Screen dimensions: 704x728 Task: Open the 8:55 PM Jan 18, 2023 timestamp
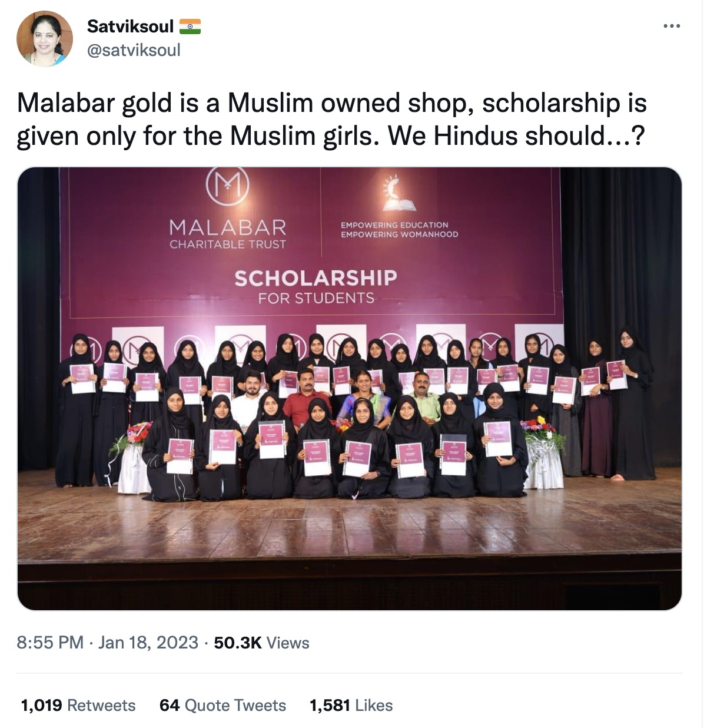(108, 642)
